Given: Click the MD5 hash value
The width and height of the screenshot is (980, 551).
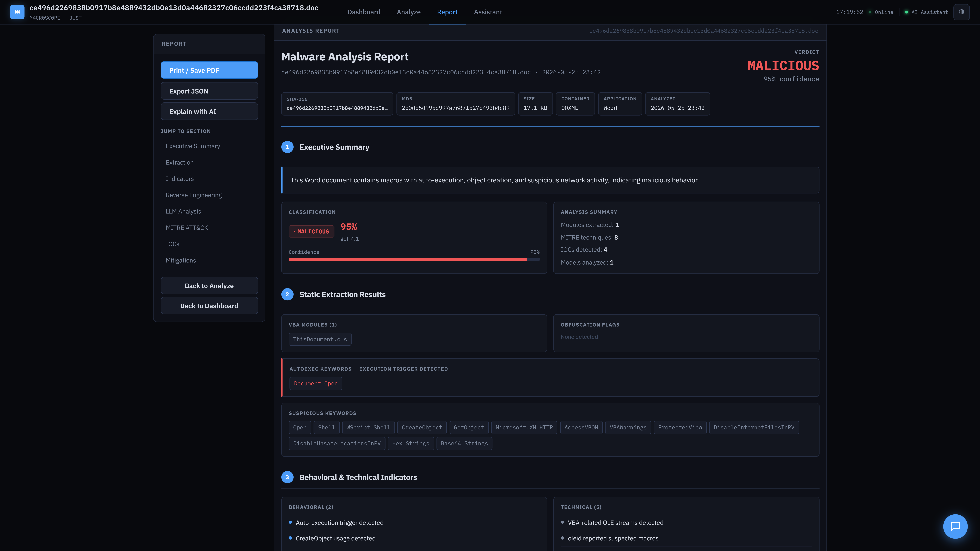Looking at the screenshot, I should [x=455, y=108].
